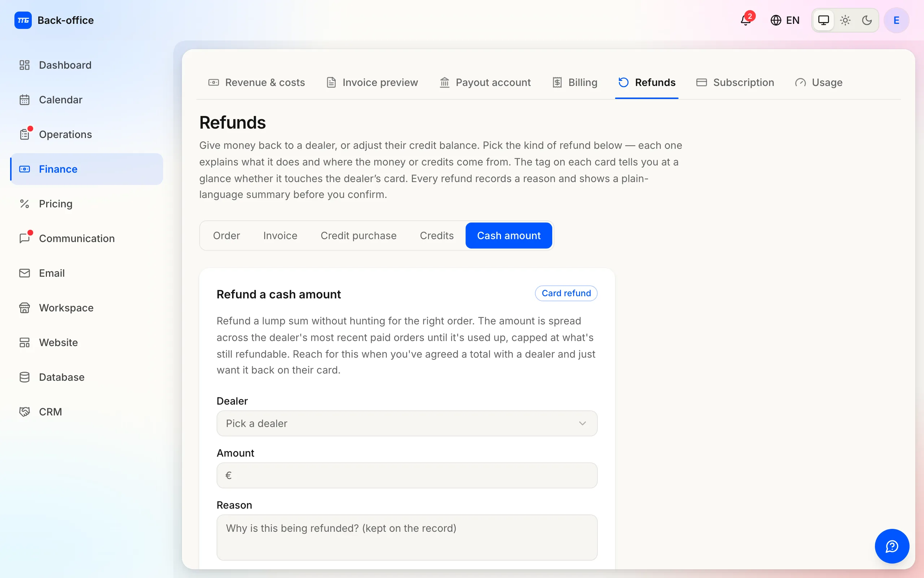Open the notifications bell
This screenshot has width=924, height=578.
(746, 20)
